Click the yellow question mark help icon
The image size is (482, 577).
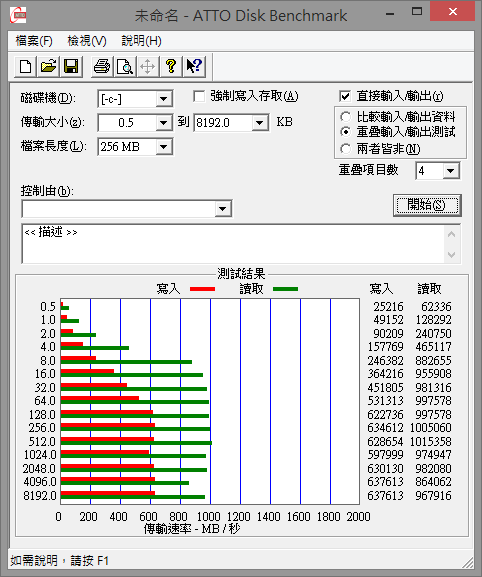coord(171,67)
